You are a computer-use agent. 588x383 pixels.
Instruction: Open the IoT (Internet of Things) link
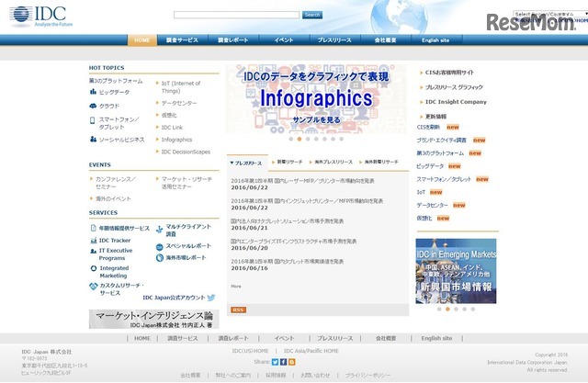[181, 87]
